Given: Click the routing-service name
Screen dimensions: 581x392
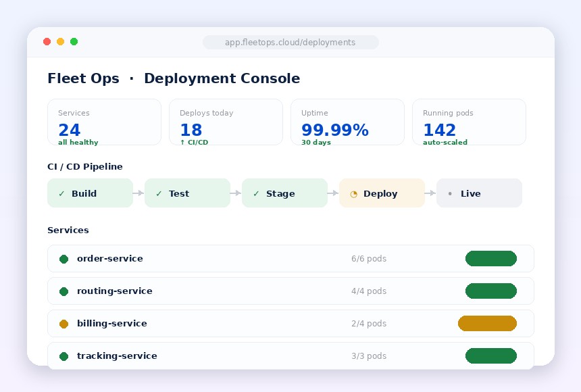Looking at the screenshot, I should pyautogui.click(x=114, y=291).
